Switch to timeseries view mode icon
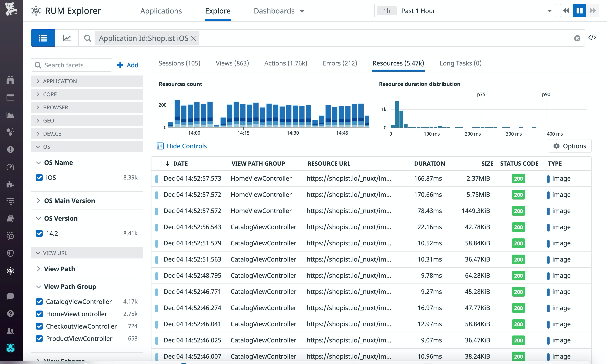Screen dimensions: 607x364 (x=67, y=38)
